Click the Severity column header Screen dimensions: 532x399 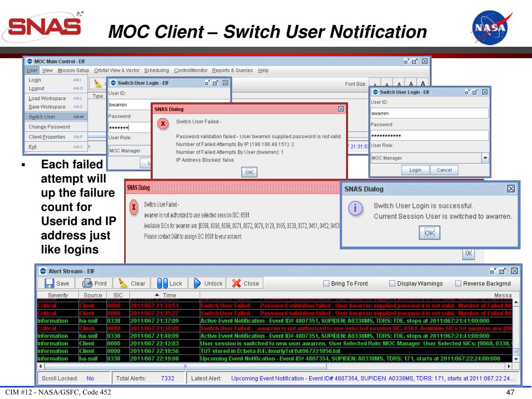(x=58, y=295)
